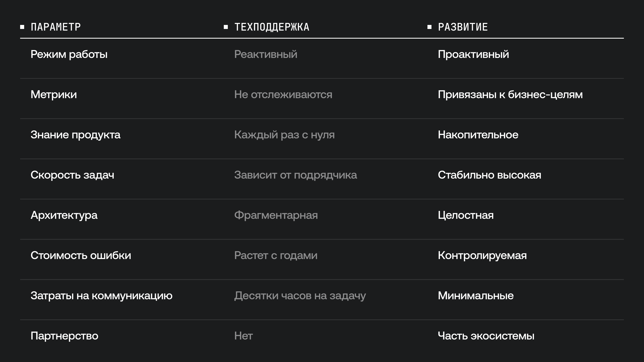Select the Метрики row label

54,95
